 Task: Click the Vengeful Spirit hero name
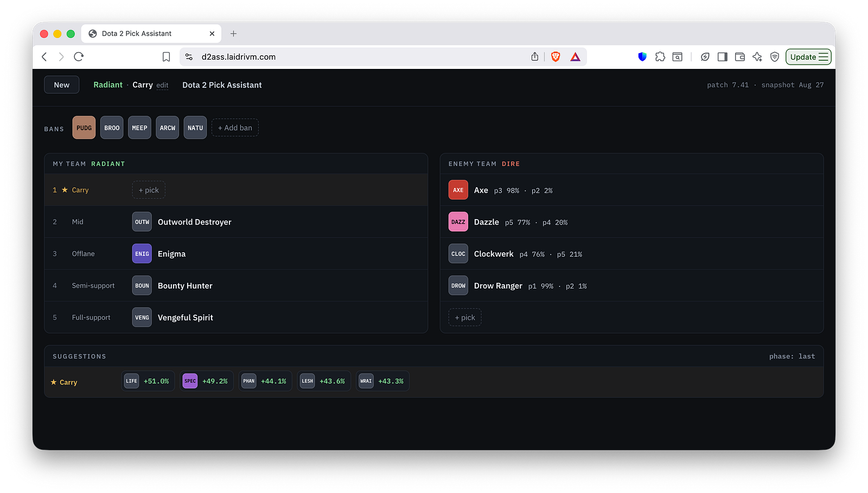(186, 318)
